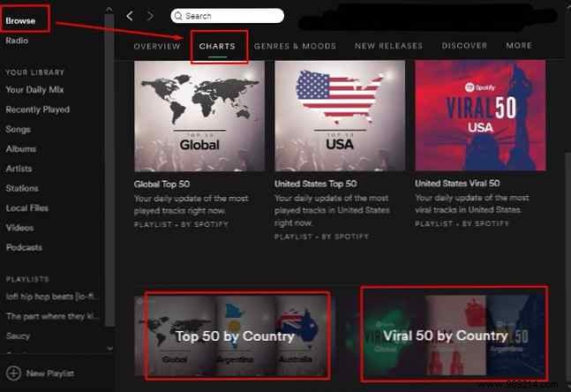The width and height of the screenshot is (571, 392).
Task: Open Stations in library
Action: [x=22, y=188]
